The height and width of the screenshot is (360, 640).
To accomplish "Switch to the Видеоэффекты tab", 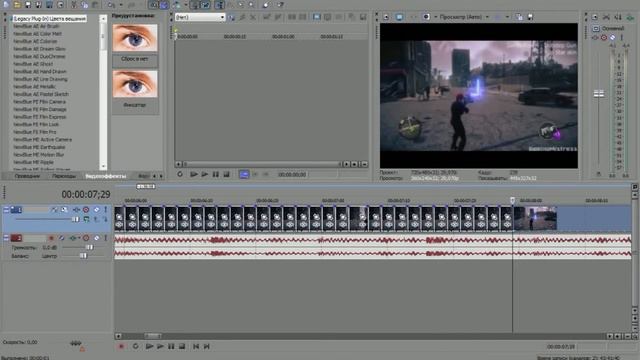I will [x=106, y=176].
